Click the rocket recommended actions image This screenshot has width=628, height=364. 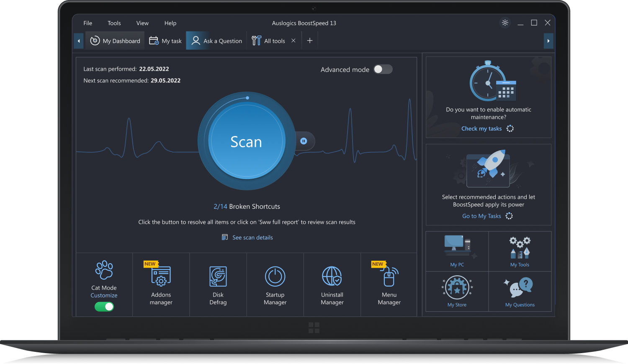coord(489,168)
